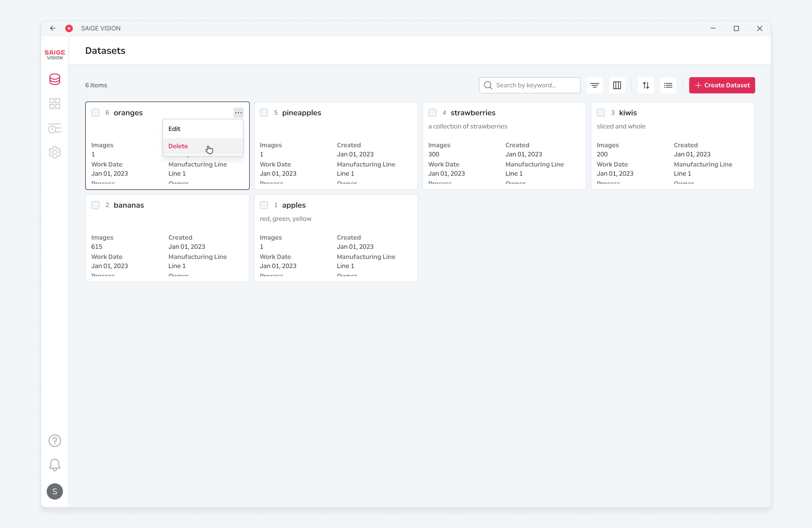Switch to list view icon
Image resolution: width=812 pixels, height=528 pixels.
pos(668,85)
